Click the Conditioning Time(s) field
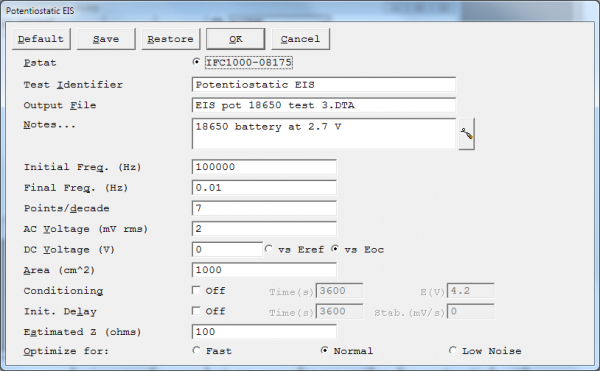The image size is (600, 371). tap(339, 291)
